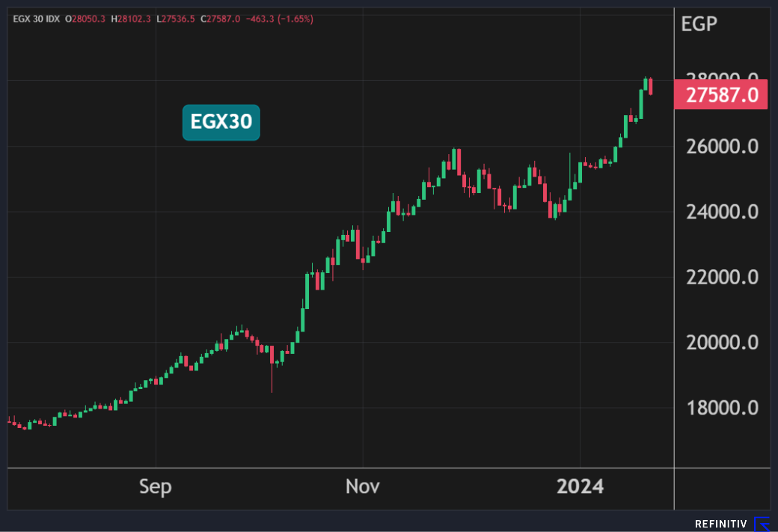The height and width of the screenshot is (532, 778).
Task: Select the Sep label on the time axis
Action: pos(156,487)
